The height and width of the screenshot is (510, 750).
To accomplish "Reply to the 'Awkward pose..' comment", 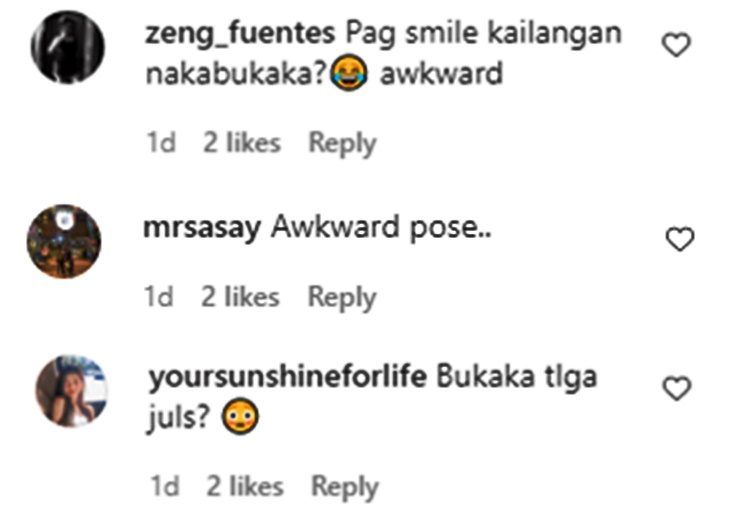I will click(x=342, y=298).
